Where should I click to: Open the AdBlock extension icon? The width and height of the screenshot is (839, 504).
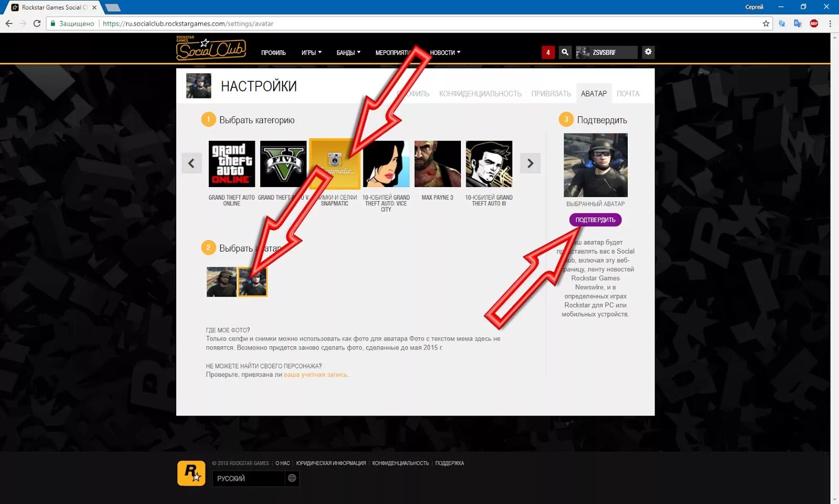(x=814, y=23)
